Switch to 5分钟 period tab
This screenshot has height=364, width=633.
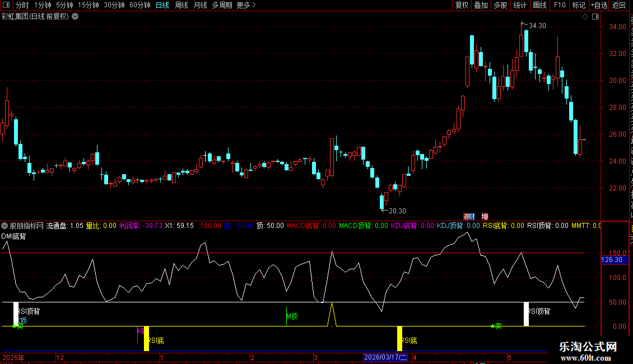pyautogui.click(x=64, y=5)
